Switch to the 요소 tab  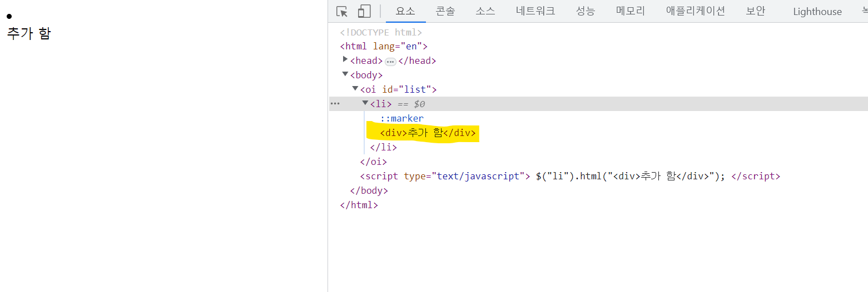point(405,11)
